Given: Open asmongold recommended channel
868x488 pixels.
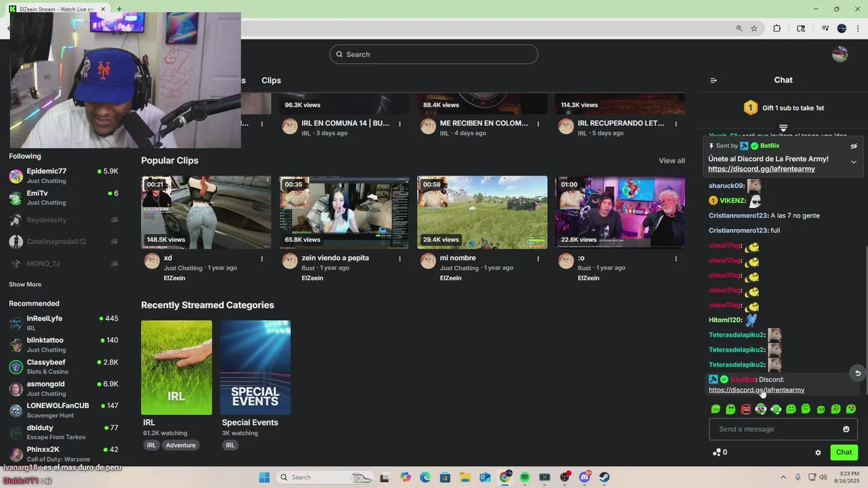Looking at the screenshot, I should tap(64, 388).
